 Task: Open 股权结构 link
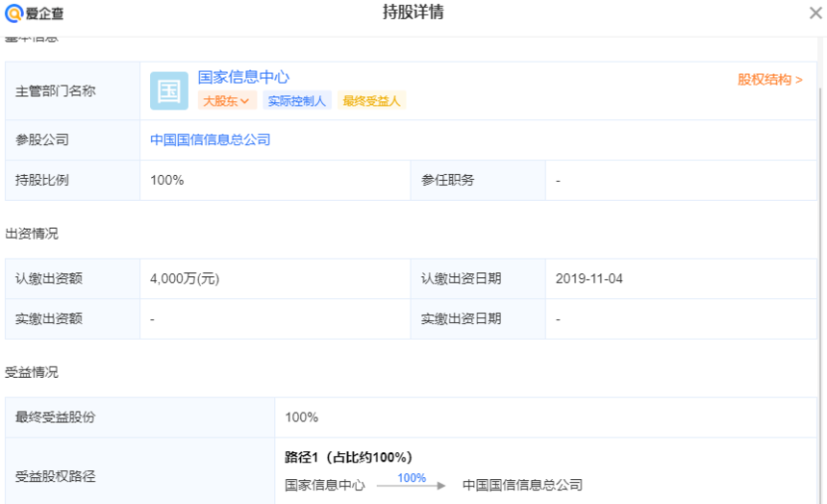pos(770,80)
